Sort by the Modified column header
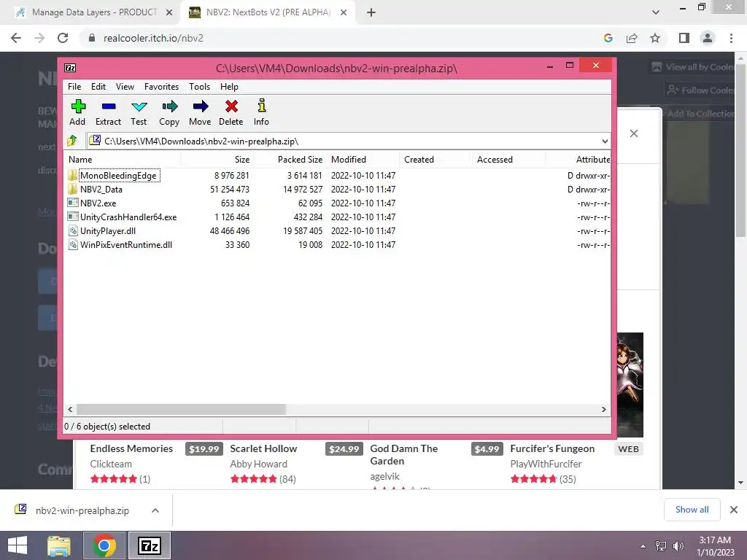 point(363,160)
